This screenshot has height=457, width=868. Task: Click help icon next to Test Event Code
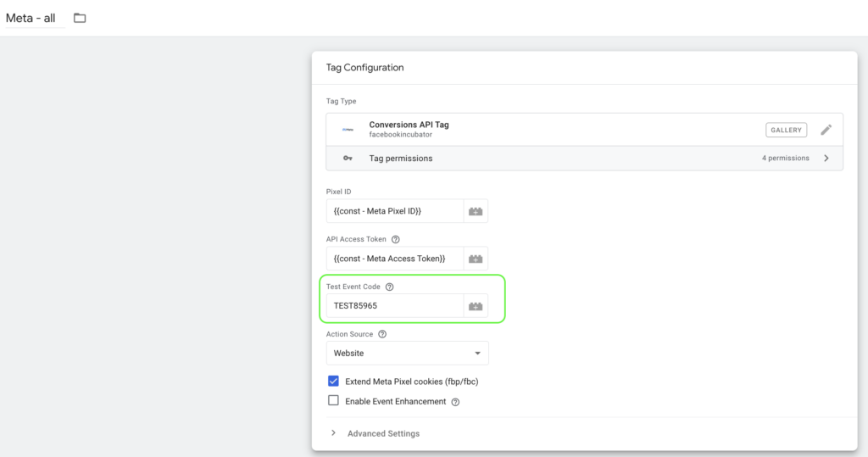(x=390, y=287)
